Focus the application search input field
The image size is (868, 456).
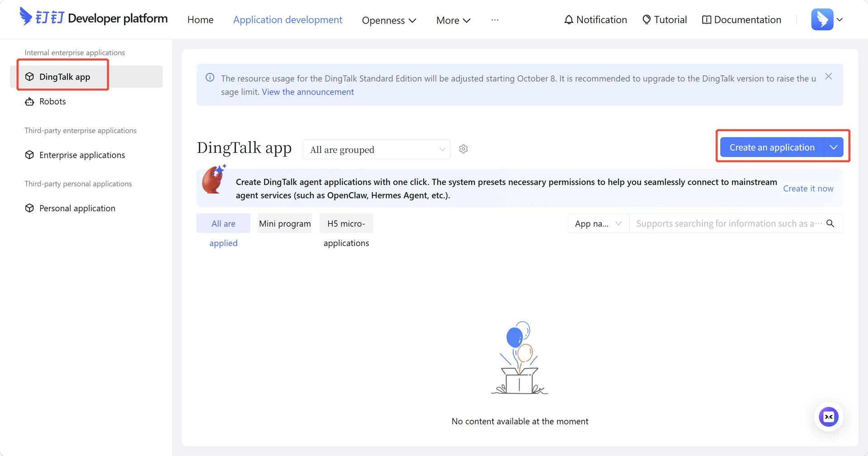click(x=729, y=223)
